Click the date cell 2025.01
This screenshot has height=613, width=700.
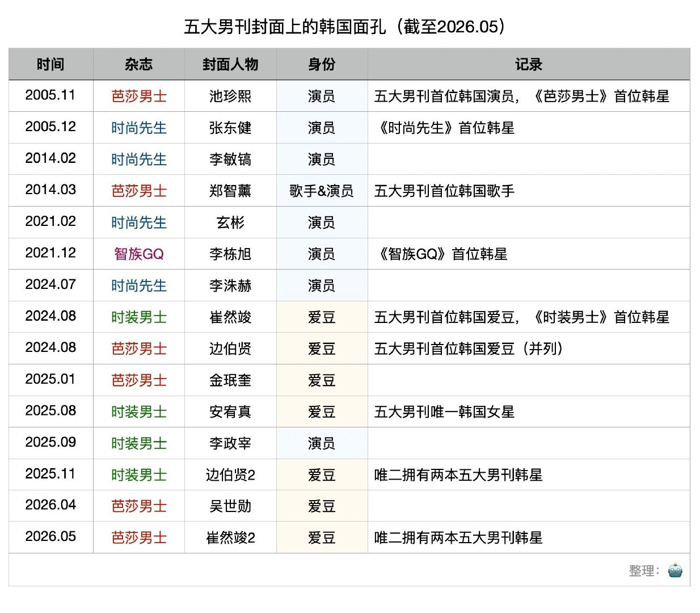pyautogui.click(x=50, y=379)
